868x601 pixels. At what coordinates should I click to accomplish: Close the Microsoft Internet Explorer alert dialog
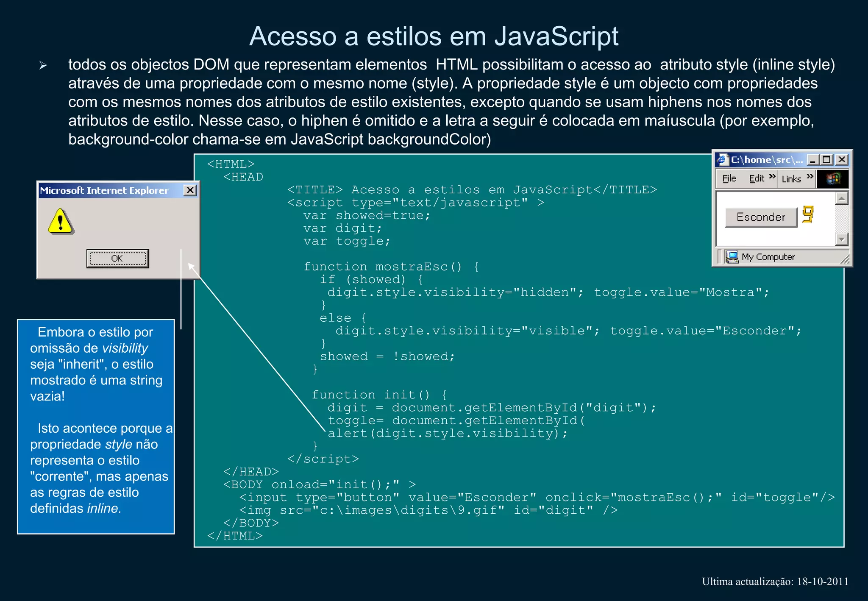point(190,190)
